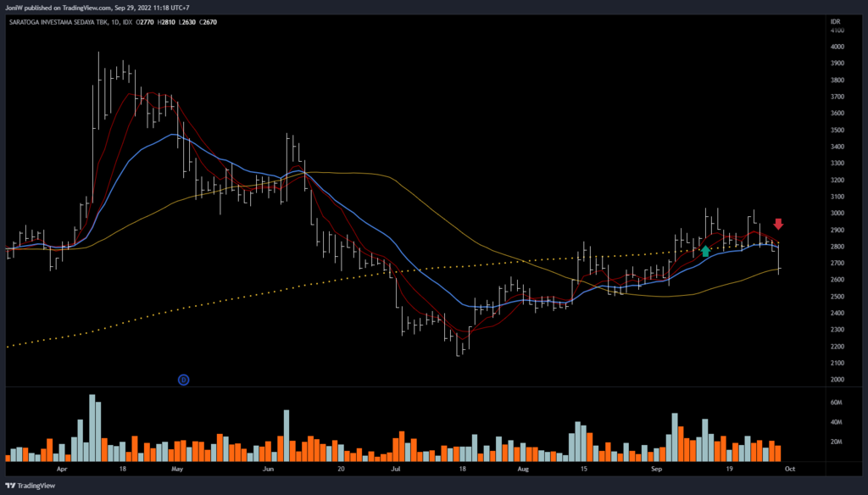
Task: Select the Aug label on time axis
Action: 523,467
